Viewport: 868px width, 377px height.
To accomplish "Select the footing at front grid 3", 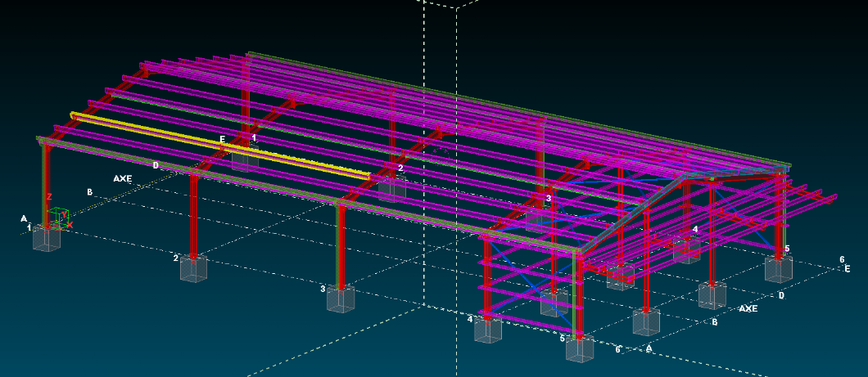I will (x=341, y=298).
